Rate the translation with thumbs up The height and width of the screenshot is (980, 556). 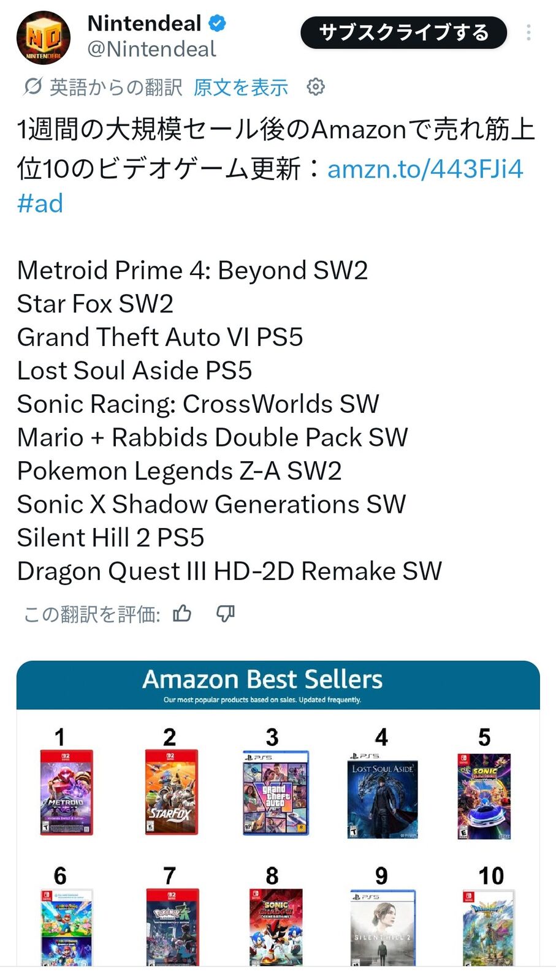point(182,613)
